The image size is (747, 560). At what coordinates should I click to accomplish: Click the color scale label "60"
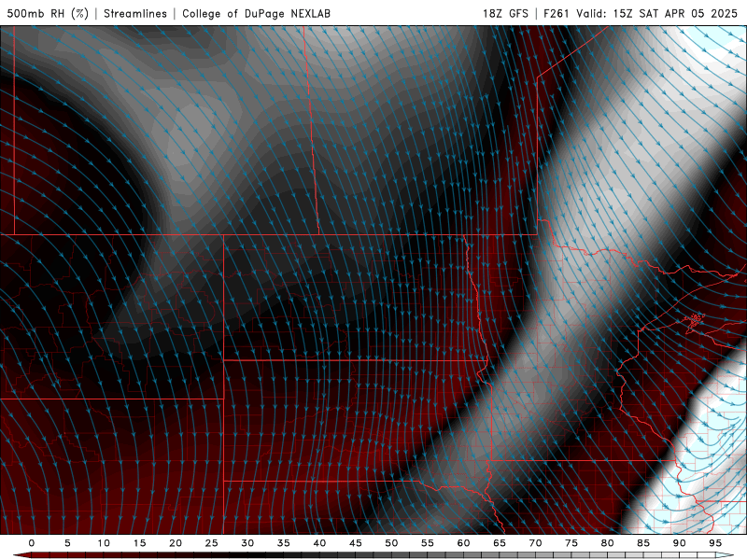pyautogui.click(x=463, y=543)
